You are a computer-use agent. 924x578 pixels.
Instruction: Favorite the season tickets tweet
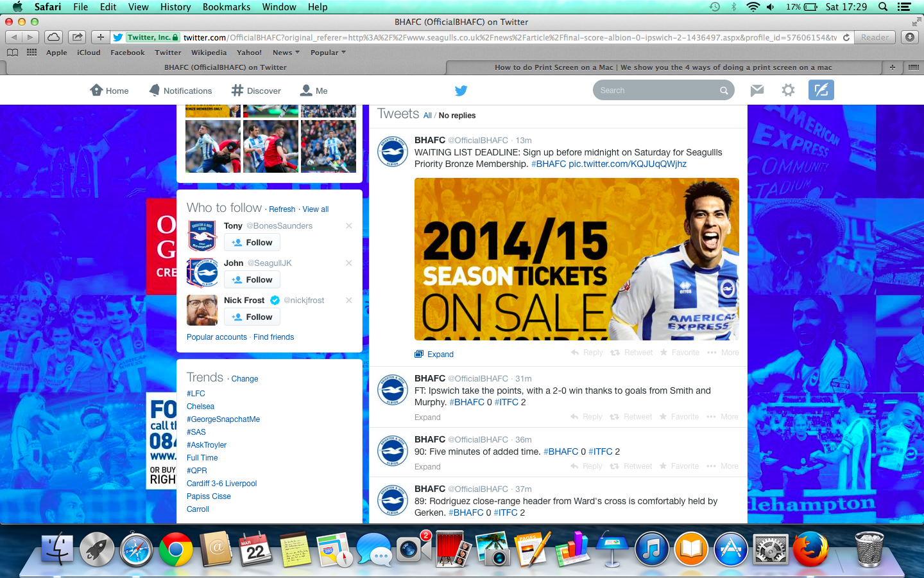680,353
